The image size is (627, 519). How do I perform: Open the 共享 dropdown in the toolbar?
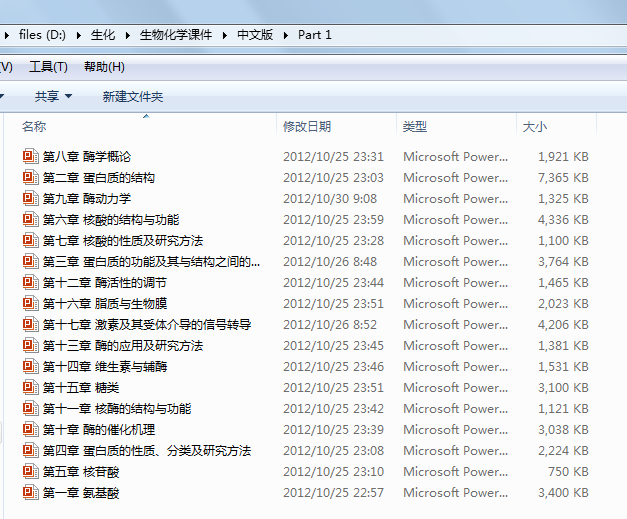tap(53, 97)
